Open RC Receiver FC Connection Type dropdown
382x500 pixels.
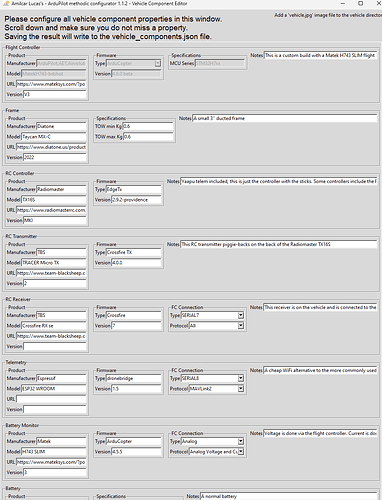coord(241,315)
